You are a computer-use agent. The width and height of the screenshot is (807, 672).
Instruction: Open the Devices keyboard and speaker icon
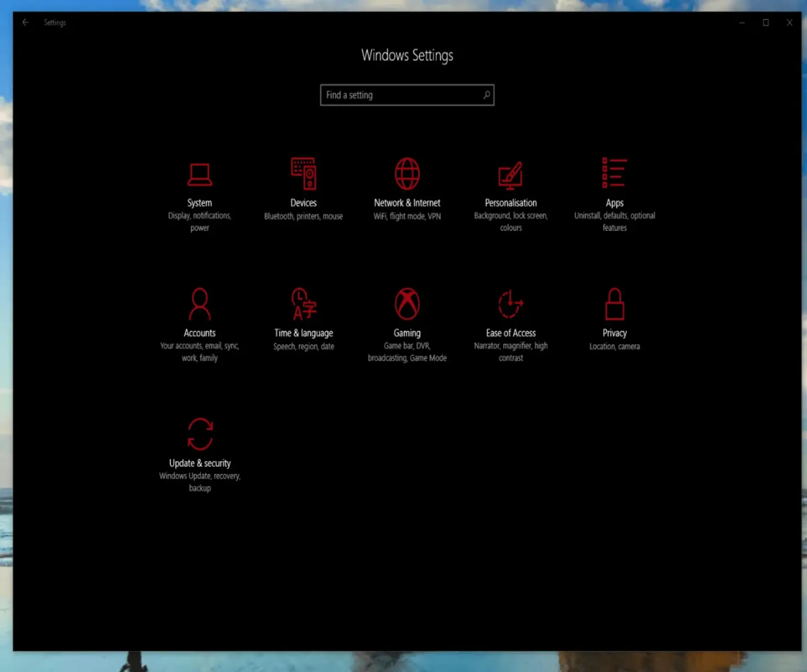click(x=303, y=173)
